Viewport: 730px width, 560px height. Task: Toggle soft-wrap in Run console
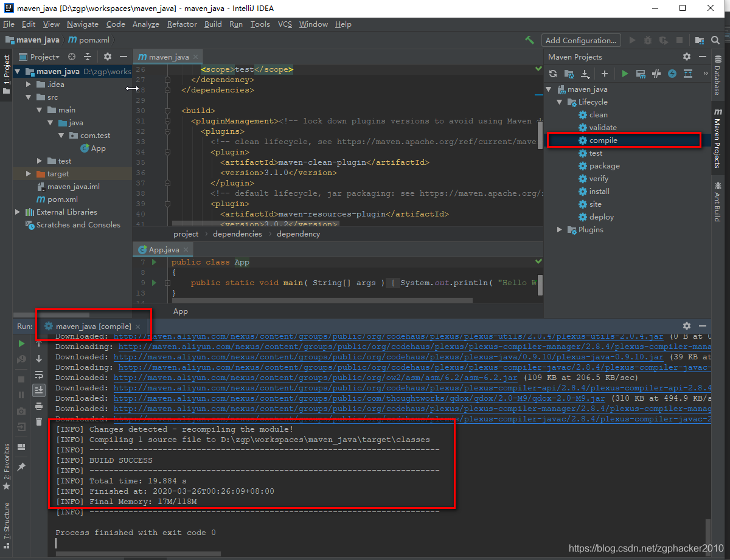(x=39, y=375)
